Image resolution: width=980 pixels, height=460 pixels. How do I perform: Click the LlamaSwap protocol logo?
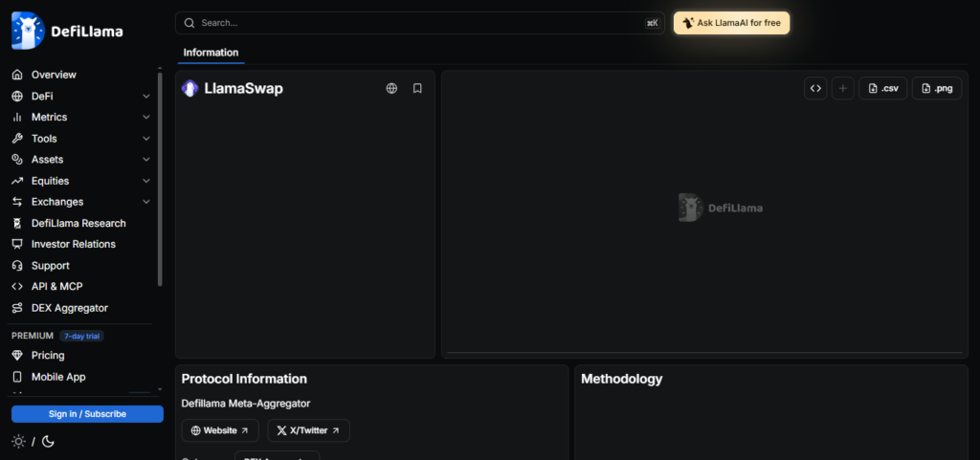[190, 89]
